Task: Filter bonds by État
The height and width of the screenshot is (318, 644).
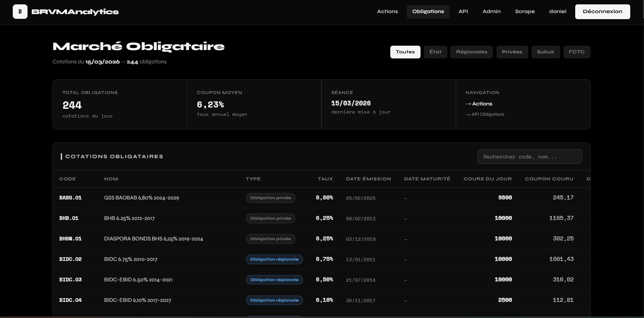Action: click(435, 52)
